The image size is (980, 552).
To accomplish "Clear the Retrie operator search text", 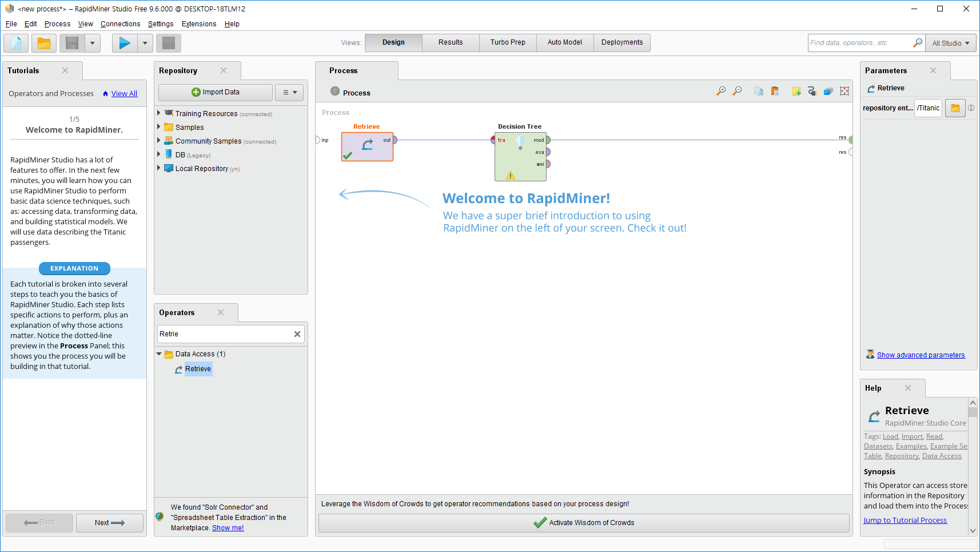I will click(x=297, y=334).
